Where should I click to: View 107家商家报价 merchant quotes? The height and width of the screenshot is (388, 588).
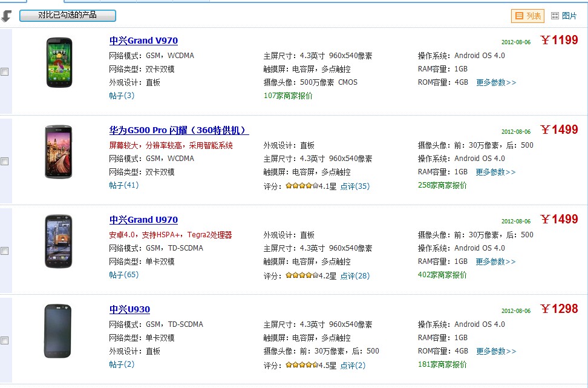288,96
